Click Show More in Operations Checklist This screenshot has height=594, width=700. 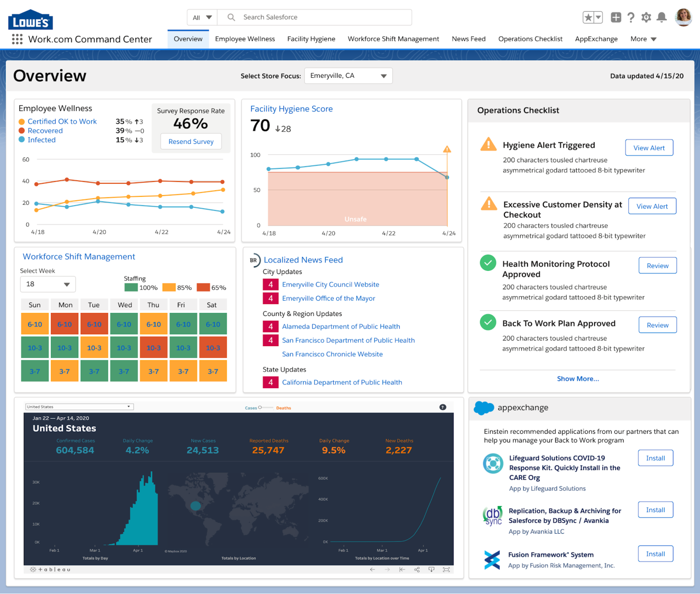tap(578, 379)
